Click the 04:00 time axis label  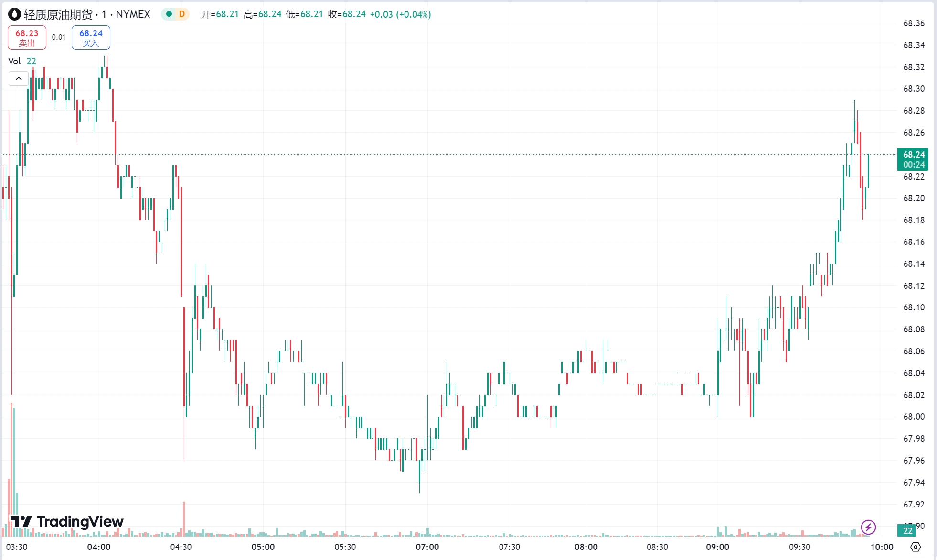[99, 547]
